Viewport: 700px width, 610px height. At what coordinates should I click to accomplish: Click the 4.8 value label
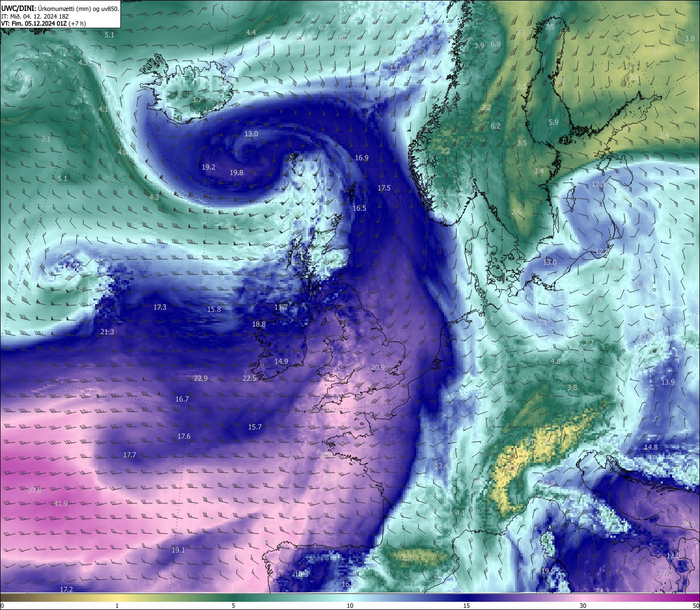[x=555, y=362]
